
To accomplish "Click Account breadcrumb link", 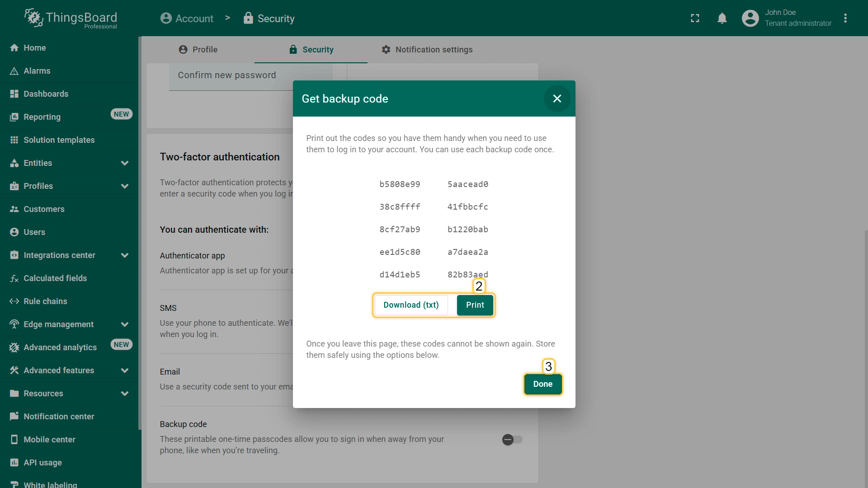I will pyautogui.click(x=187, y=19).
